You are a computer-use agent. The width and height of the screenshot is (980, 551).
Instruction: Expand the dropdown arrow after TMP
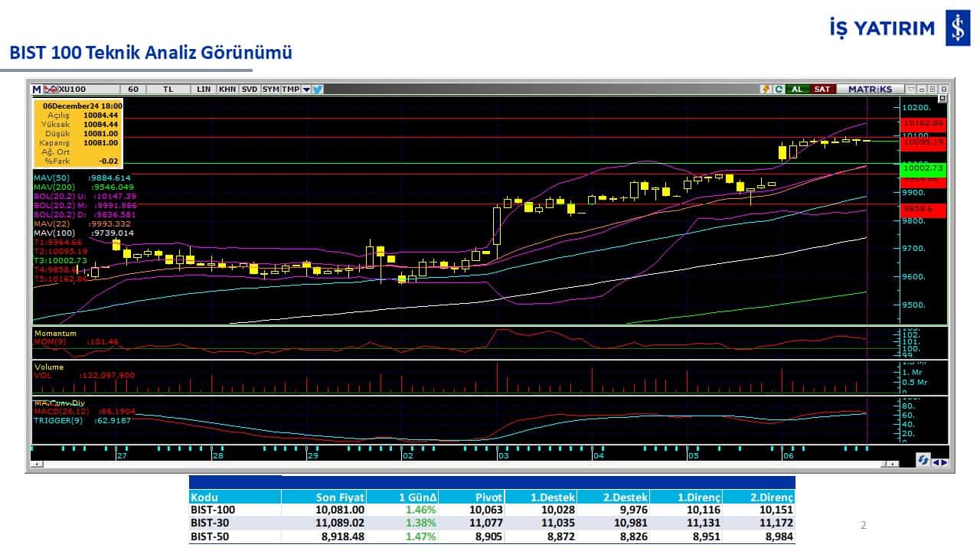pos(306,89)
